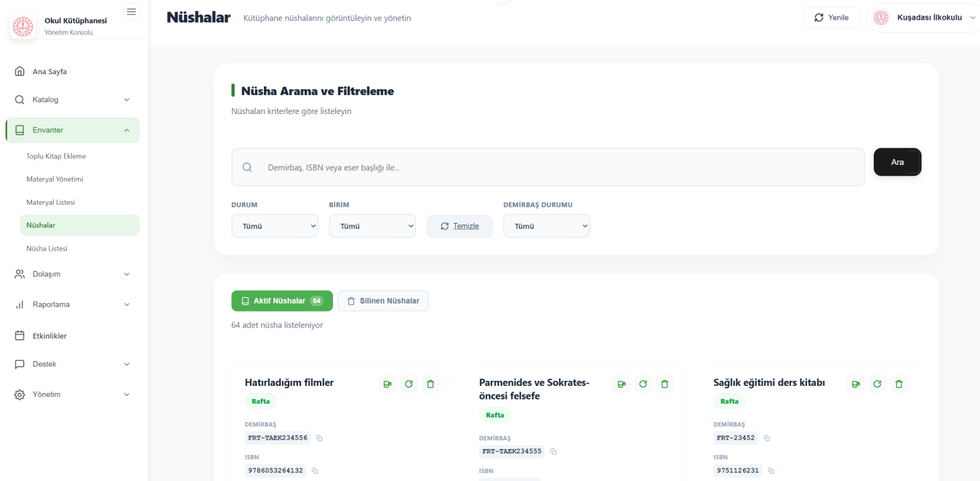
Task: Open the Demirbaş Durumu filter dropdown
Action: [547, 226]
